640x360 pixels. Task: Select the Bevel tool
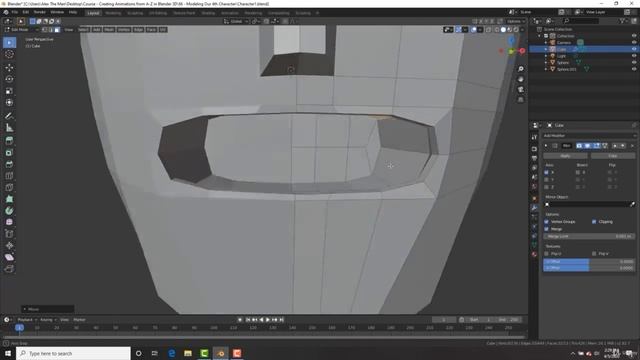click(9, 164)
